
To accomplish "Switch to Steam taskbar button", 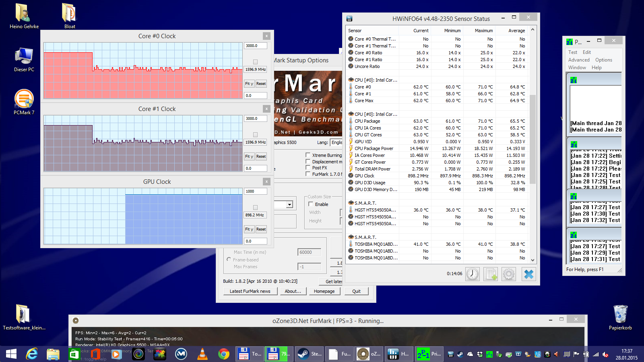I will [x=309, y=354].
